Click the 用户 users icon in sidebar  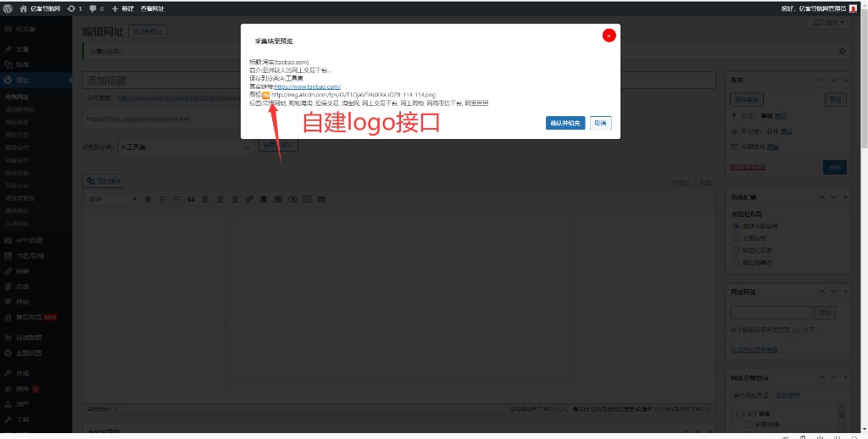pos(8,403)
